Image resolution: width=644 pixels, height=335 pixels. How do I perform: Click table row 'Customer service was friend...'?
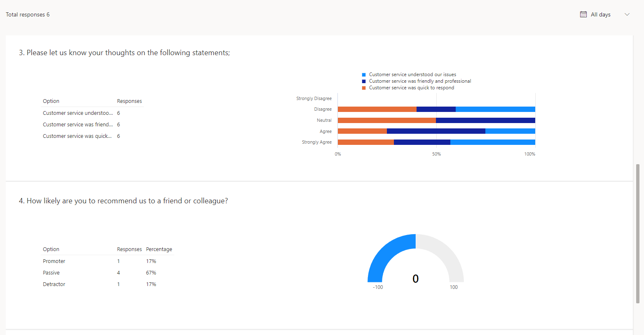click(x=92, y=124)
